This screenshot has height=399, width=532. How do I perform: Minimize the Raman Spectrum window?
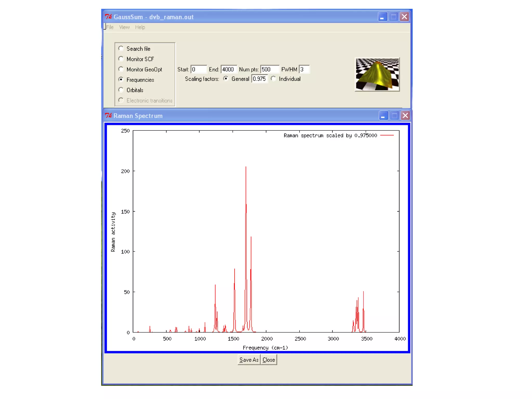383,116
